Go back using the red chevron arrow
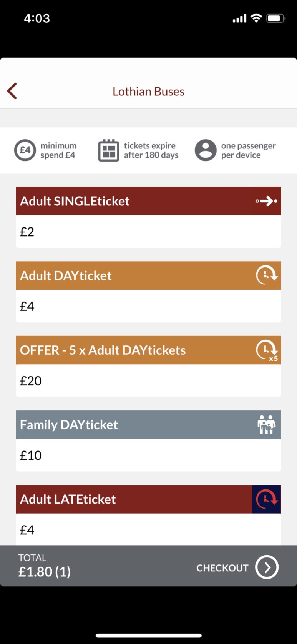Viewport: 297px width, 644px height. click(12, 91)
